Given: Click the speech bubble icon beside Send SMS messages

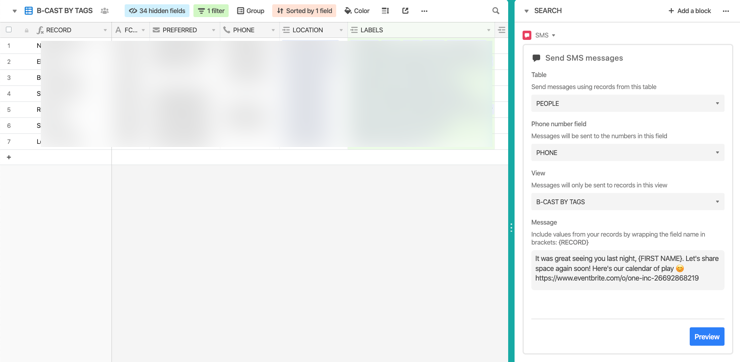Looking at the screenshot, I should click(536, 58).
